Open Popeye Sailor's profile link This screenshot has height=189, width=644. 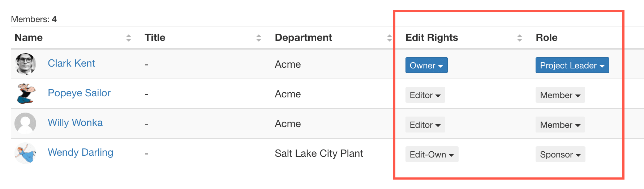pos(79,93)
